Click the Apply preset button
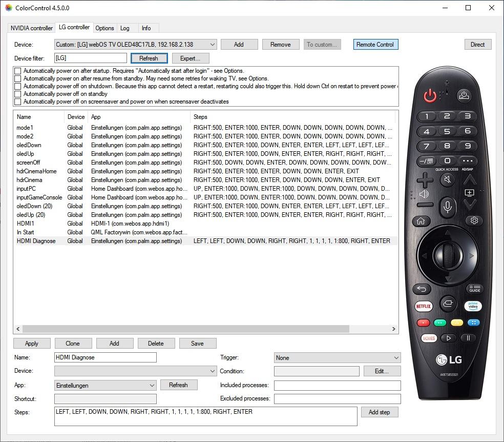The width and height of the screenshot is (504, 442). coord(32,343)
